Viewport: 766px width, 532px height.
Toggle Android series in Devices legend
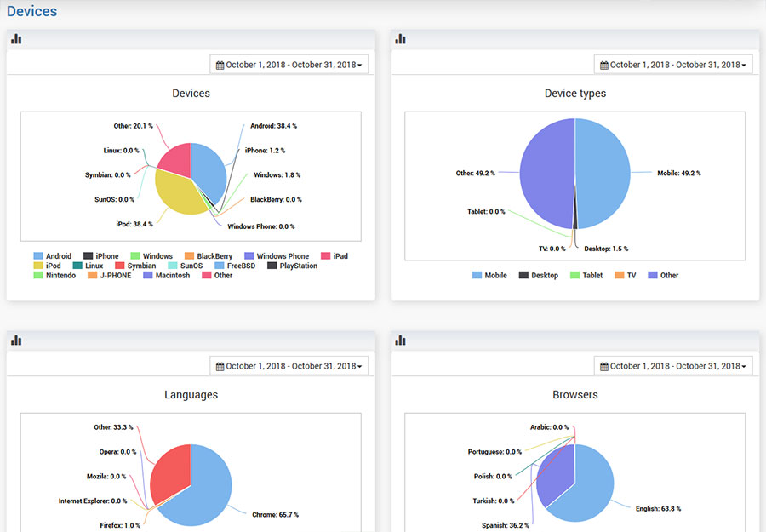[x=52, y=256]
